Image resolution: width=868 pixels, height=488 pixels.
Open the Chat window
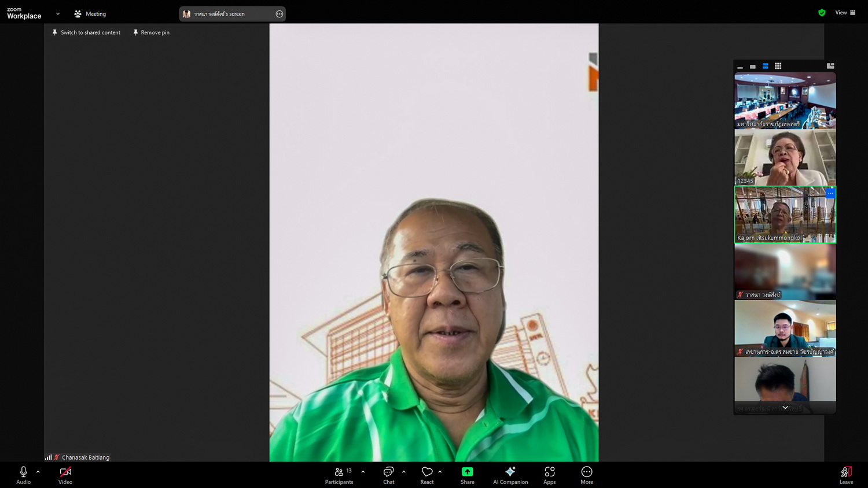[388, 475]
